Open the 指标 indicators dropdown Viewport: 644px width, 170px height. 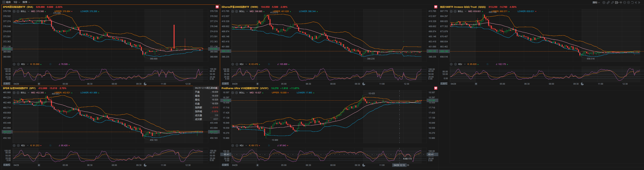click(x=596, y=3)
